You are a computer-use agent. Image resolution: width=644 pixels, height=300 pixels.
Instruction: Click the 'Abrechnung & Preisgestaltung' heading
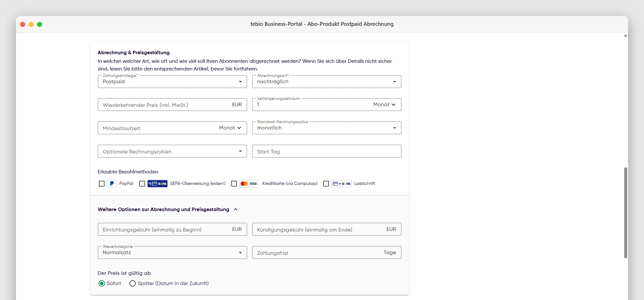(134, 53)
